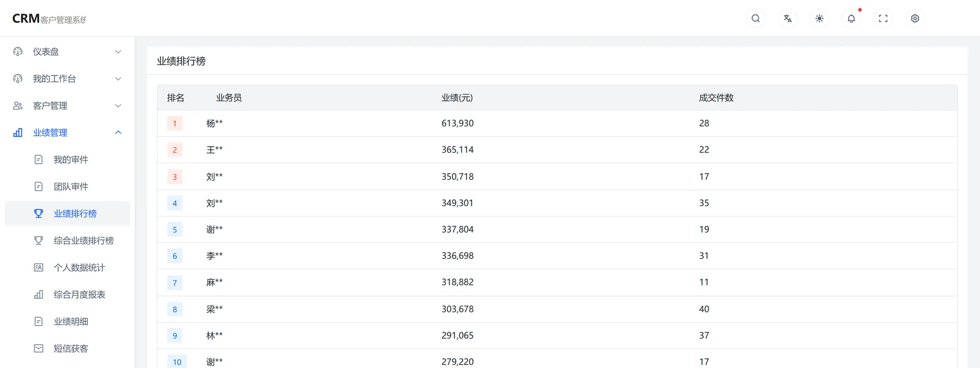The height and width of the screenshot is (368, 980).
Task: Click the 综合月度报表 chart icon
Action: click(x=39, y=294)
